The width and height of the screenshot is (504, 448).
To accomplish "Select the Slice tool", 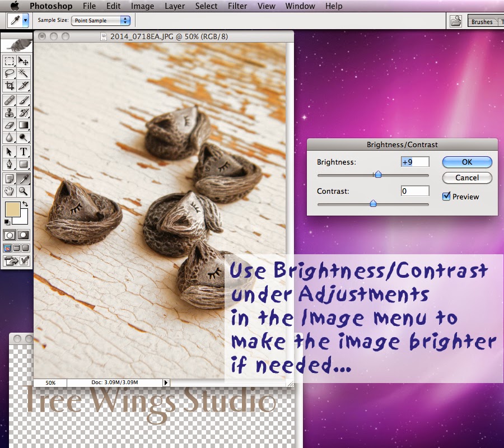I will pyautogui.click(x=23, y=86).
